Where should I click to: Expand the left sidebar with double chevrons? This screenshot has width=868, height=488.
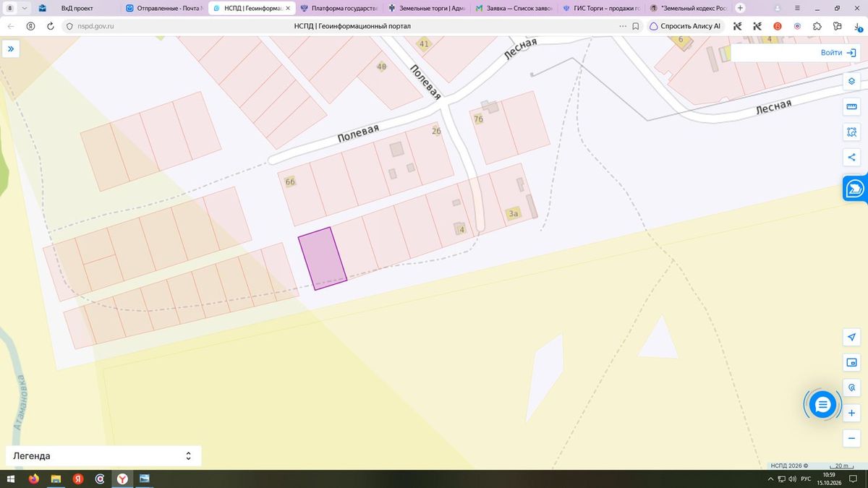(12, 49)
